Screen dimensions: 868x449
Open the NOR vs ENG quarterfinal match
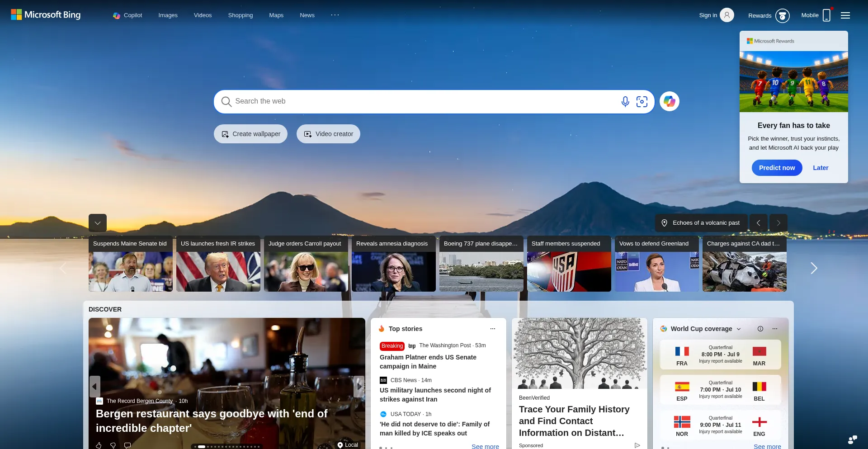pos(721,425)
